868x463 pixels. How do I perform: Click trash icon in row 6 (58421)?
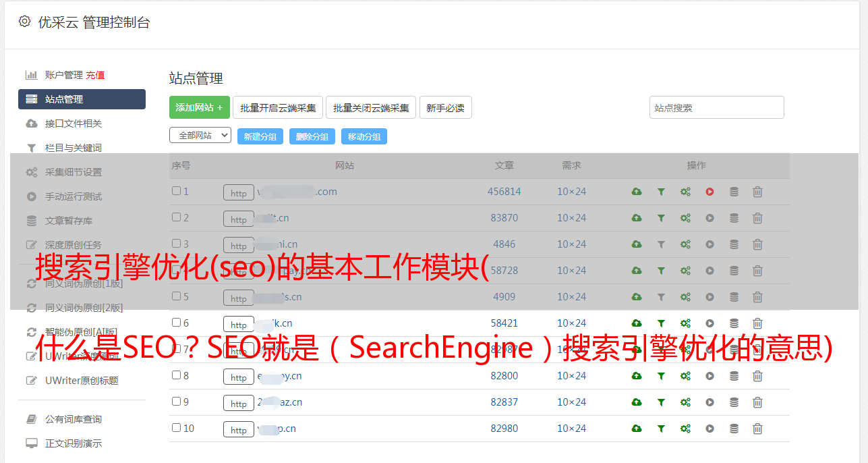point(757,323)
